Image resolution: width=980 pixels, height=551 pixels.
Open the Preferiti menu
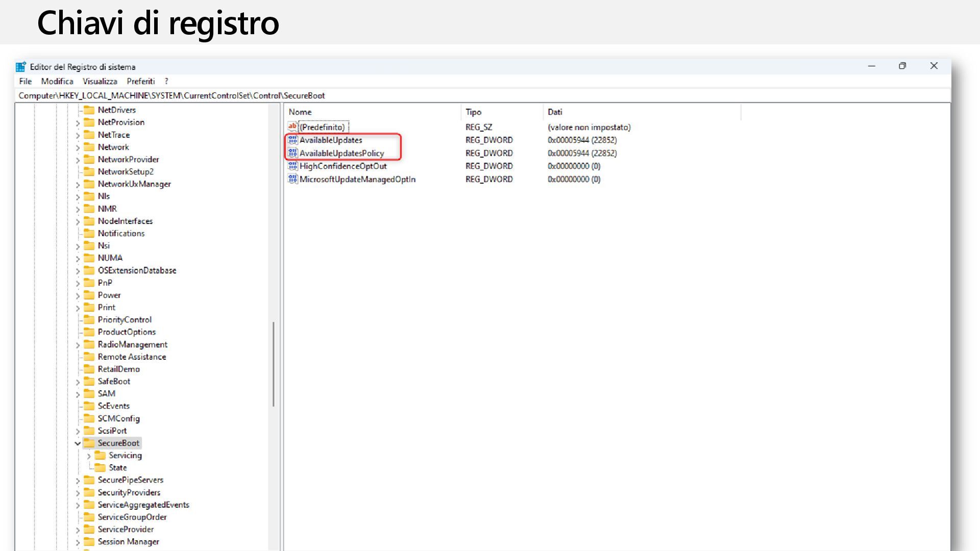coord(140,81)
